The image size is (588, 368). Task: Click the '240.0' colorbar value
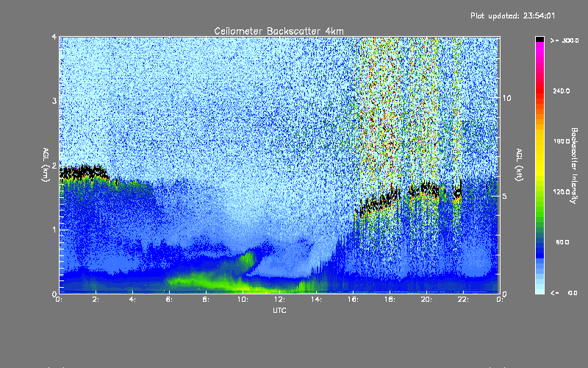click(x=561, y=91)
